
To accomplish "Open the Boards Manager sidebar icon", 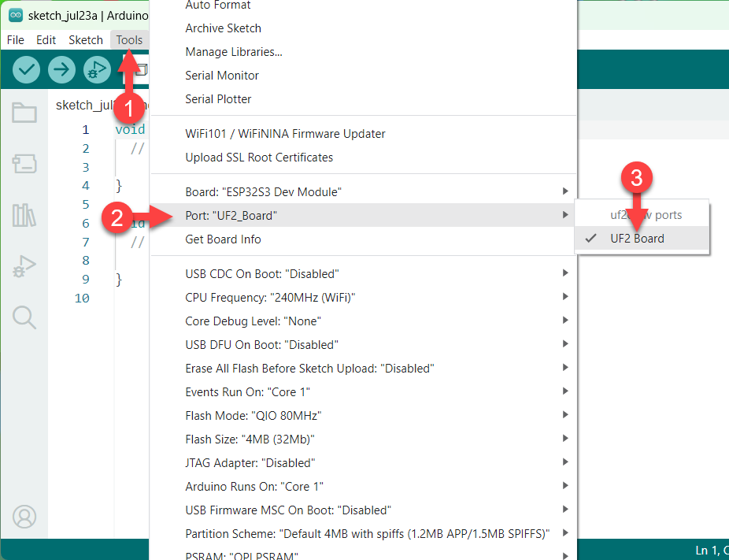I will pyautogui.click(x=24, y=164).
